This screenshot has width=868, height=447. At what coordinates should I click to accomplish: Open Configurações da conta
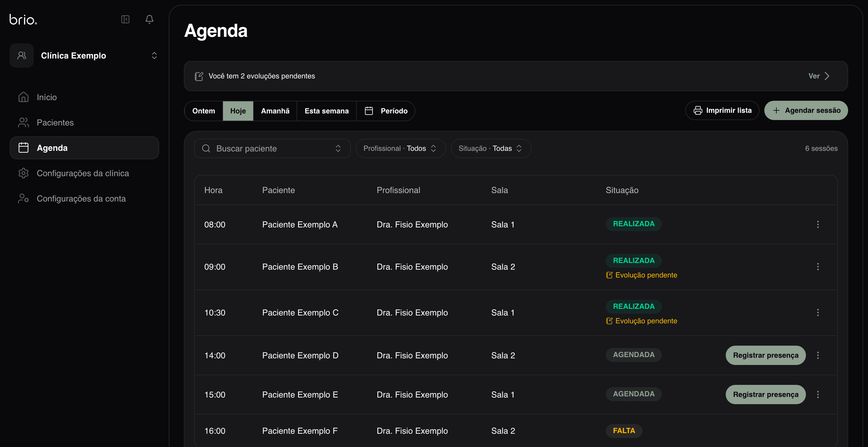[84, 198]
